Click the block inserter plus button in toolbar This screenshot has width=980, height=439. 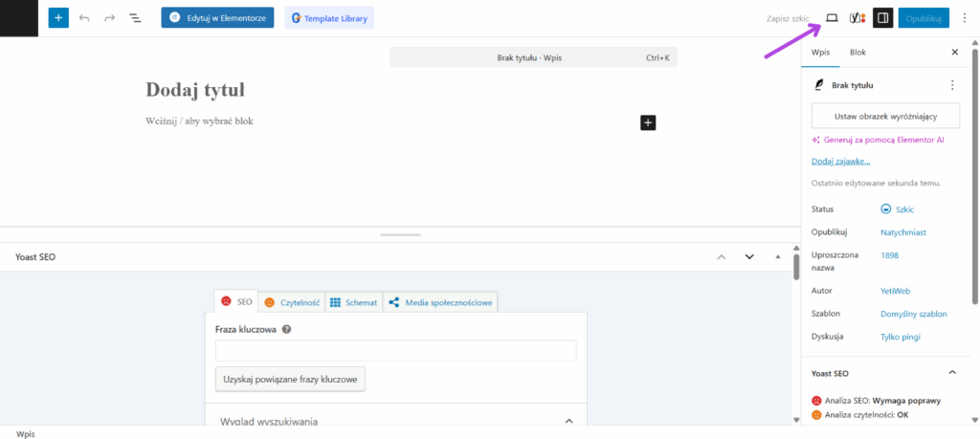[x=58, y=18]
